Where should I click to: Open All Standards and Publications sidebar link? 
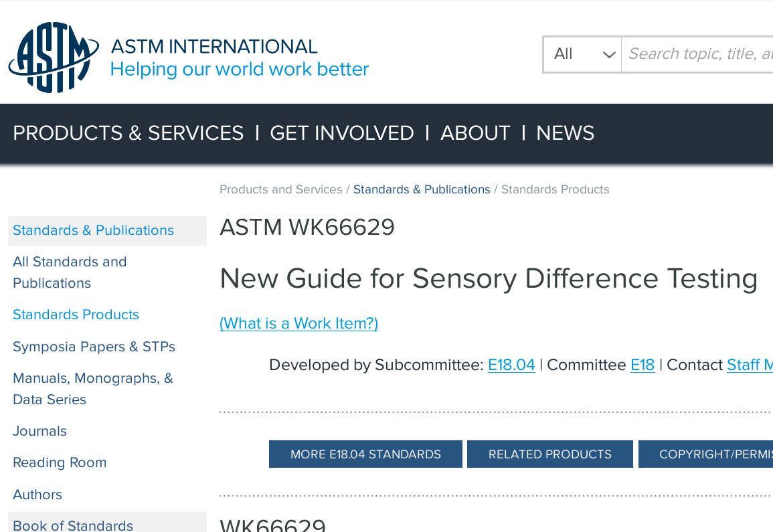click(70, 272)
